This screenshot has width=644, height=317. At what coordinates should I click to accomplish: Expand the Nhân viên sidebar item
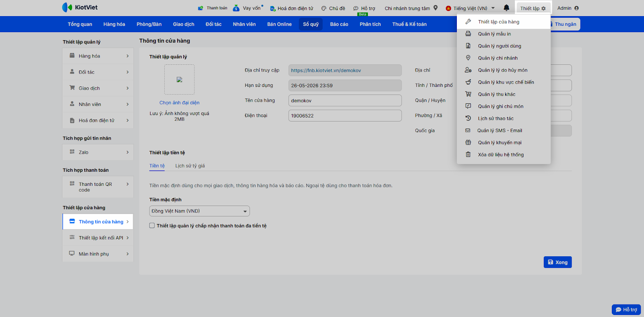(x=98, y=104)
